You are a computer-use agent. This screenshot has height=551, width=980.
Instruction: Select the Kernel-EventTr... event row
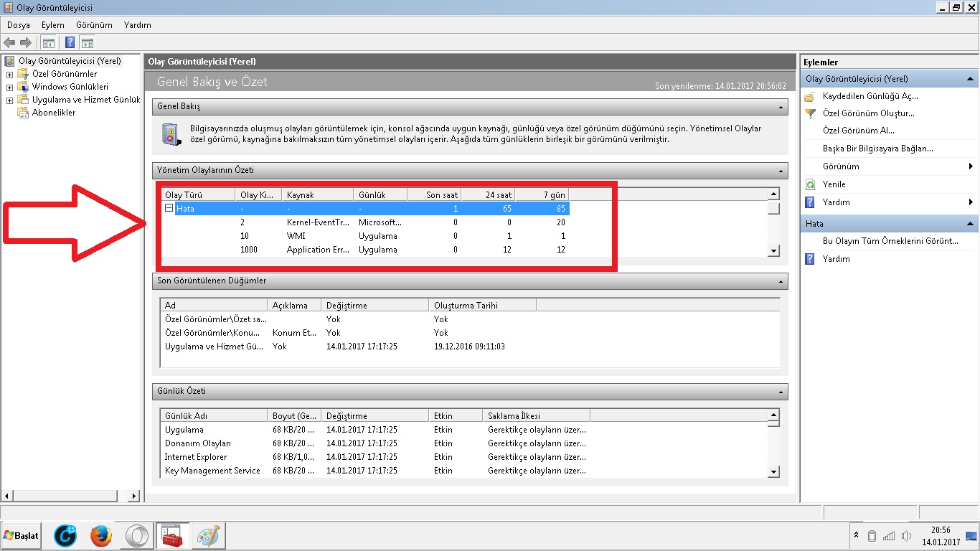coord(365,222)
